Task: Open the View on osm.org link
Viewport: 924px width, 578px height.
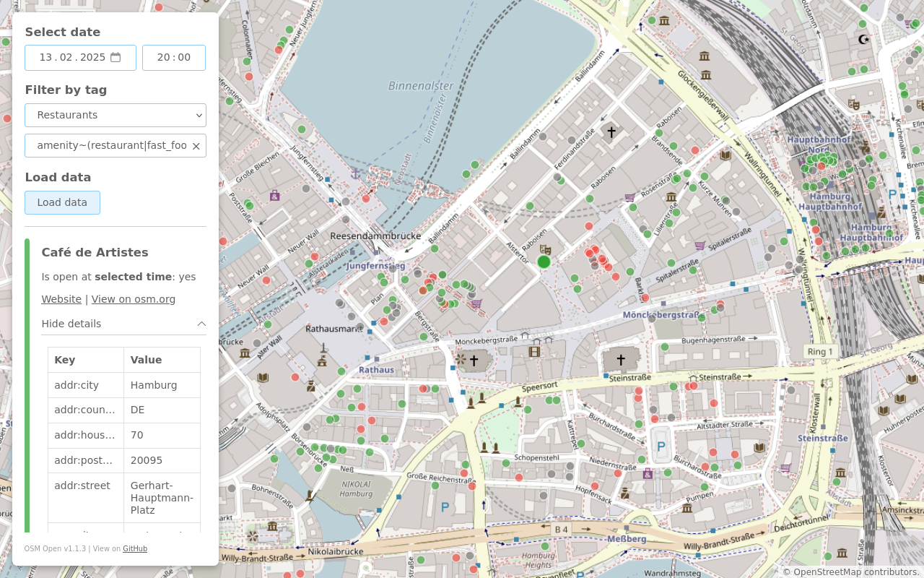Action: 134,299
